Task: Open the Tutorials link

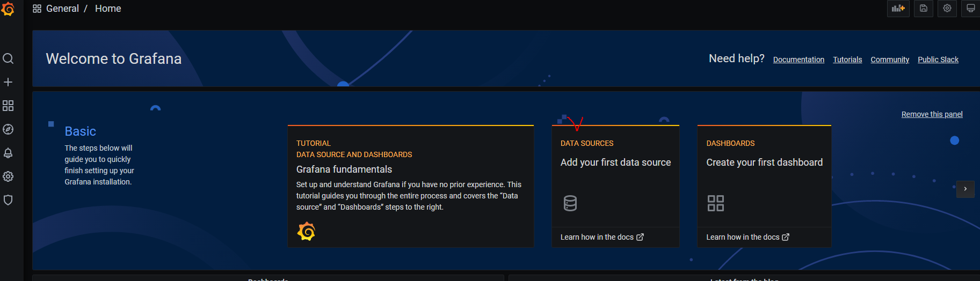Action: coord(847,60)
